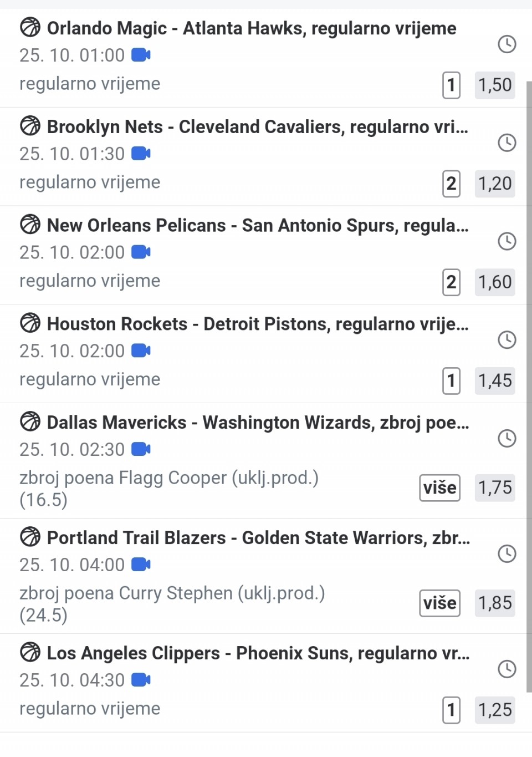Tap the "više" pick for Flagg Cooper points

click(x=439, y=488)
